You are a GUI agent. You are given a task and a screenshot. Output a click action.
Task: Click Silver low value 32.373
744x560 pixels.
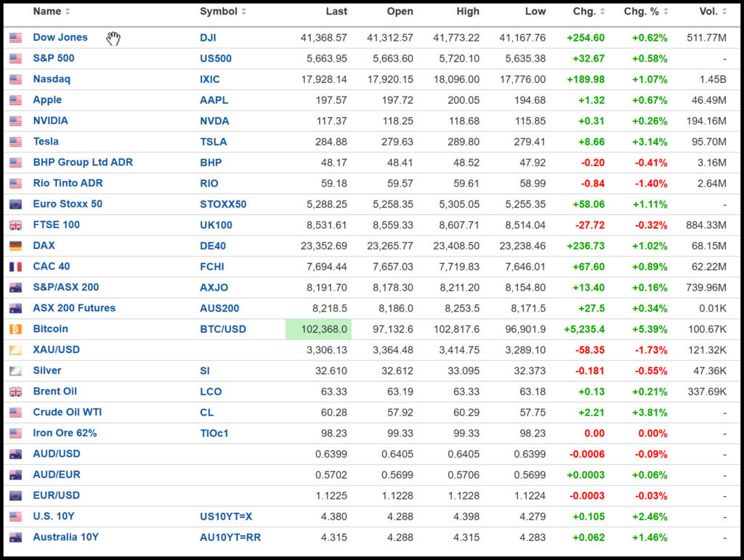pos(530,371)
